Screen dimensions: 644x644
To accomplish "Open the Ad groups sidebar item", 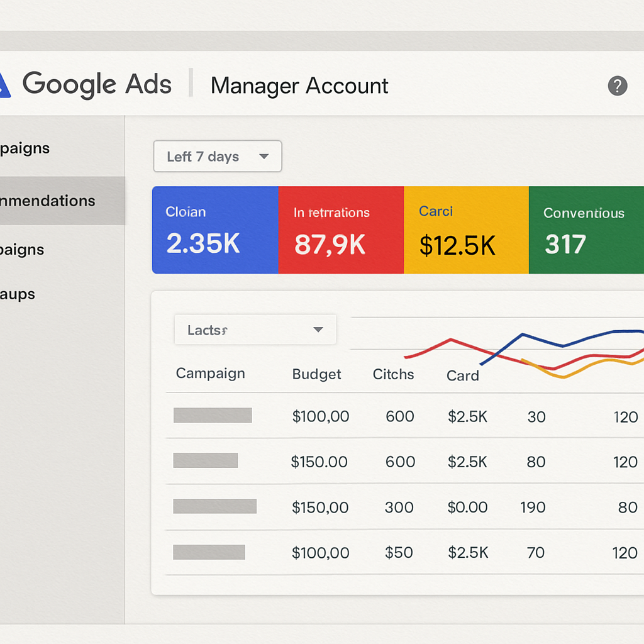I will pyautogui.click(x=18, y=294).
